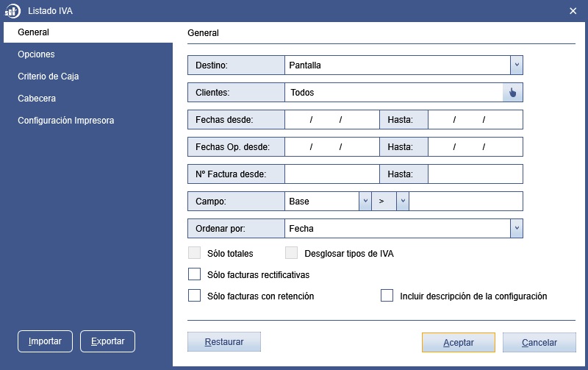Click the Aceptar button
This screenshot has width=588, height=370.
458,342
